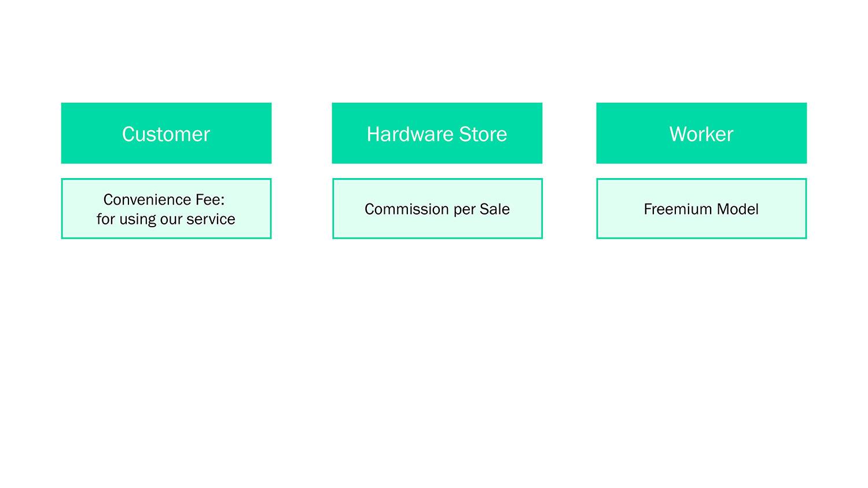Click the 'for using our service' line
868x488 pixels.
tap(166, 219)
